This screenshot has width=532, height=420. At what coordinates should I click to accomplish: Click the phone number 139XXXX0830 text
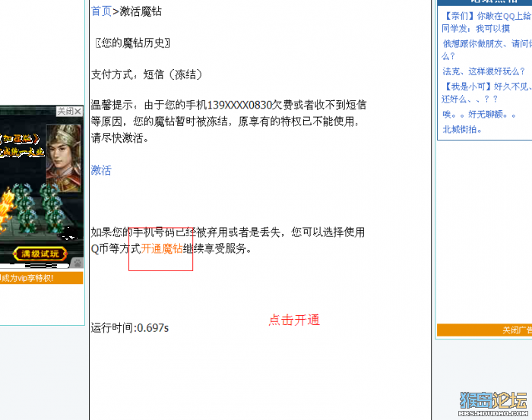tap(239, 105)
